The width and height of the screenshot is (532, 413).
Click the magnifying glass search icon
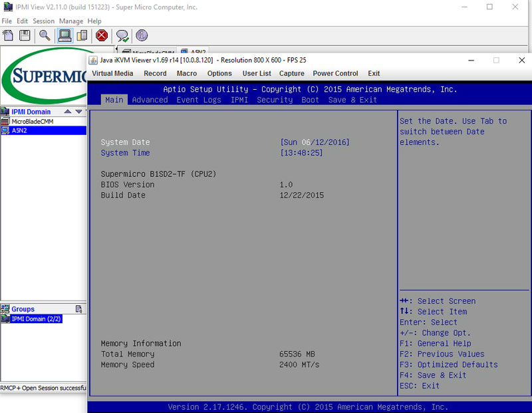45,35
